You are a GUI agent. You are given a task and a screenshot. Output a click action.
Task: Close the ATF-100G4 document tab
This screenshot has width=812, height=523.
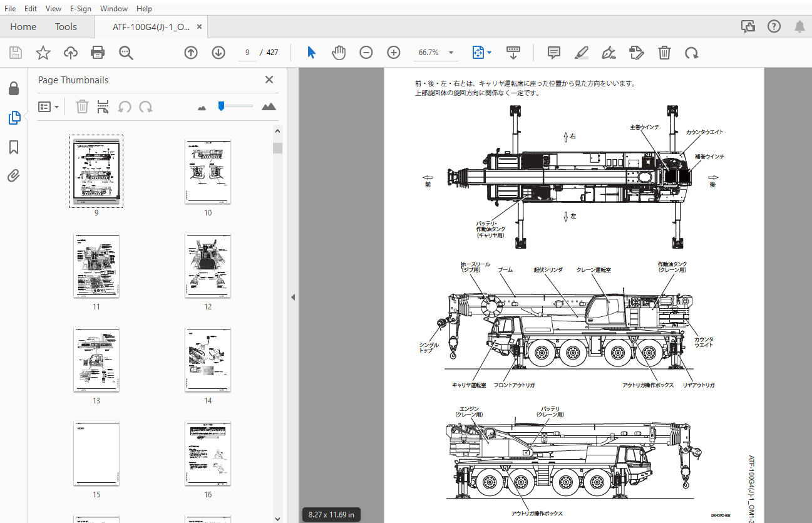[200, 27]
